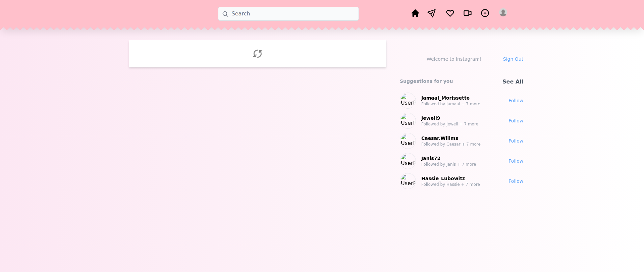
Task: Click the magnifier icon in search bar
Action: point(225,14)
